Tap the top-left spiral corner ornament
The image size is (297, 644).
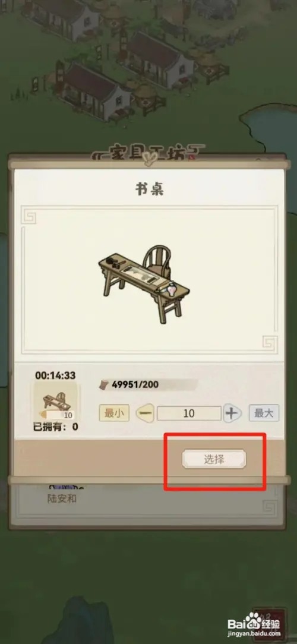[x=29, y=216]
